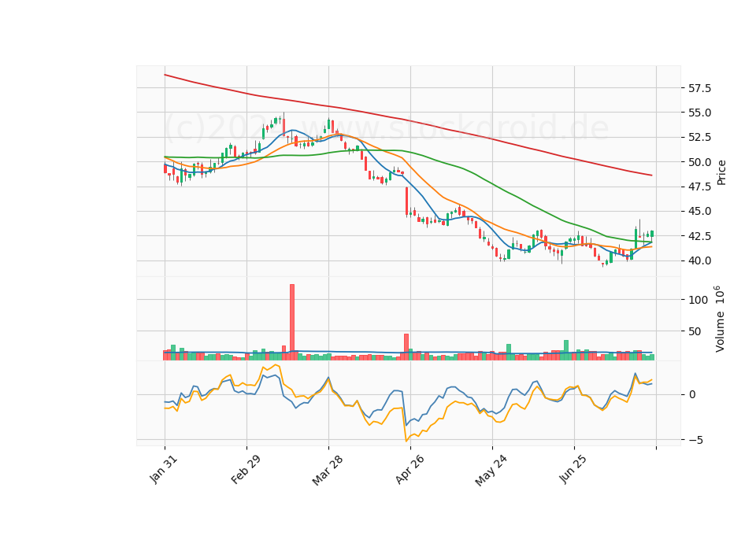The image size is (756, 543).
Task: Click the "Price" axis title
Action: 721,172
